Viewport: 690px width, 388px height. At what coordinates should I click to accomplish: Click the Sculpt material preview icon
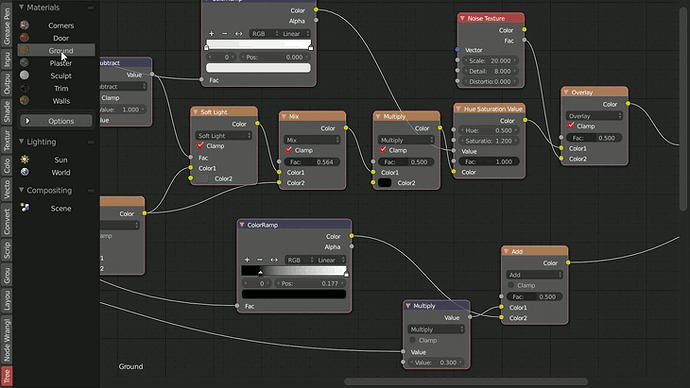click(x=25, y=75)
